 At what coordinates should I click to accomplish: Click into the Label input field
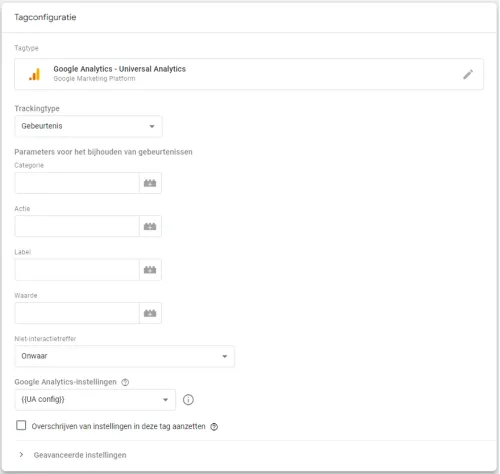(x=77, y=270)
